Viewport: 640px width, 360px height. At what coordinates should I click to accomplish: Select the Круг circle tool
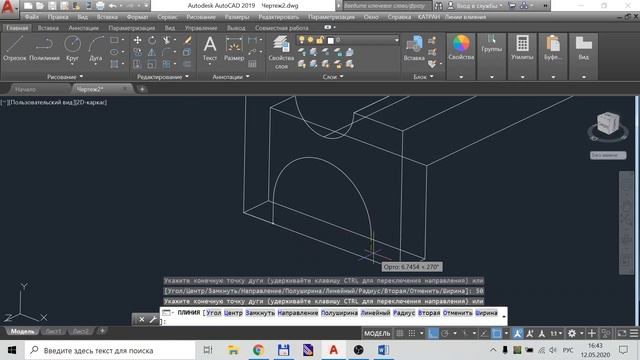pos(73,48)
